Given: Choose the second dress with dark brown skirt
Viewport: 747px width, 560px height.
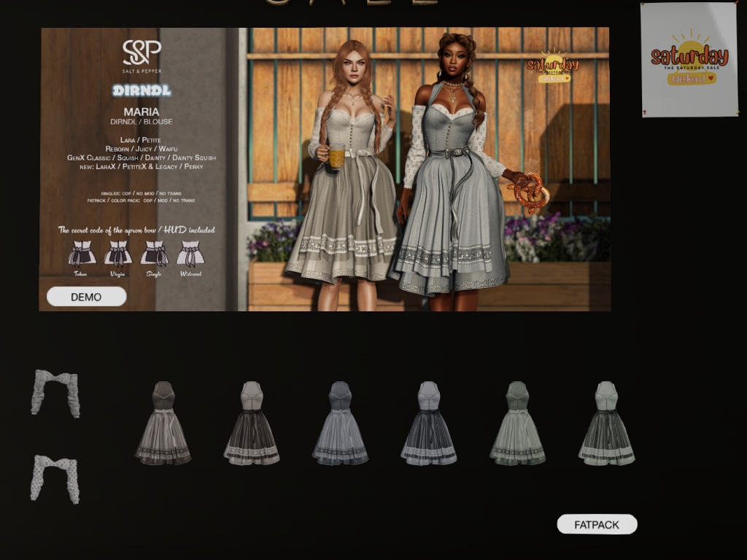Looking at the screenshot, I should (252, 423).
